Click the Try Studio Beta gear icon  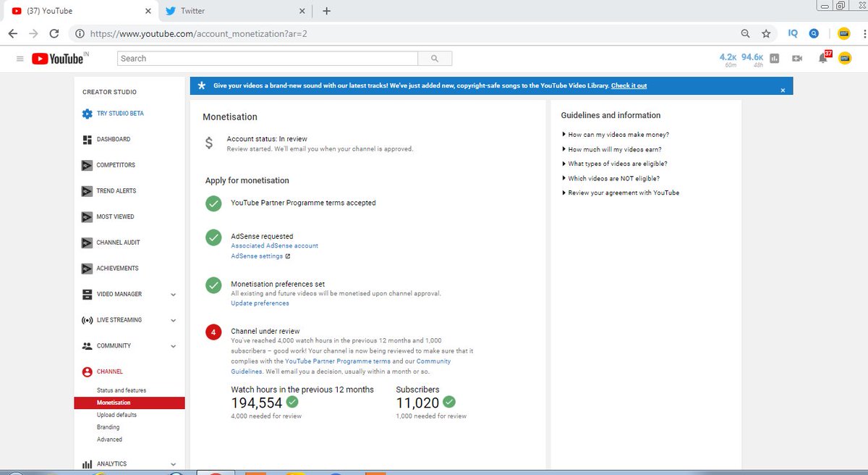pyautogui.click(x=88, y=114)
